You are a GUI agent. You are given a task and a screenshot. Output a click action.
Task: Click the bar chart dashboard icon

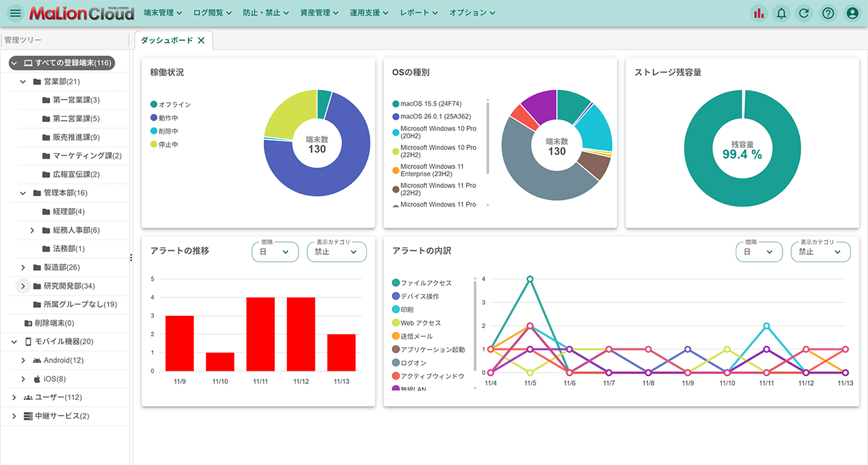(x=759, y=13)
